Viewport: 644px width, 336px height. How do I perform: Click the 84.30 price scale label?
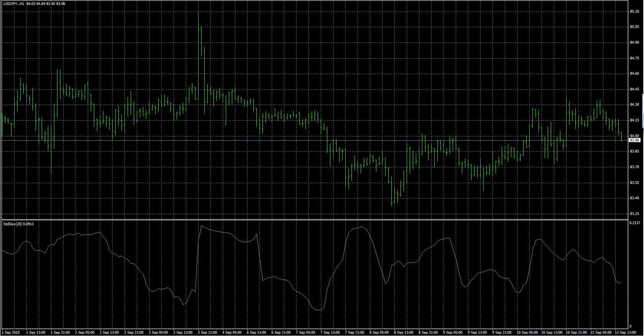634,105
